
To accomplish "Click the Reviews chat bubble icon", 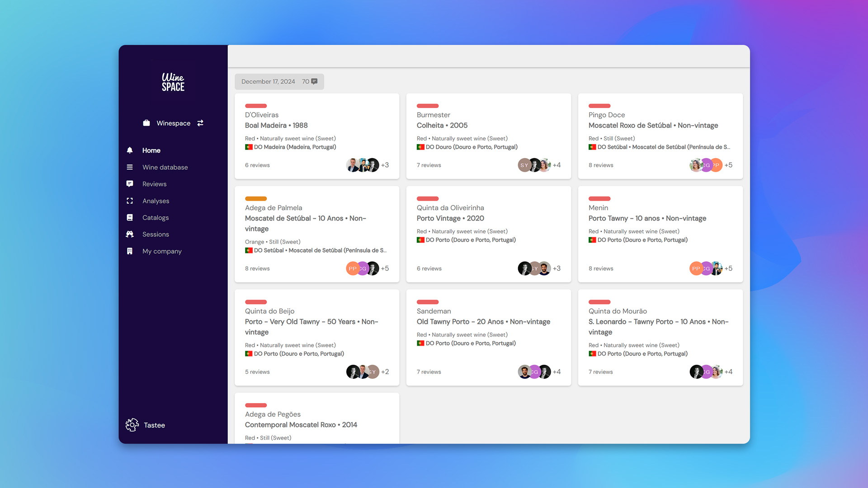I will click(130, 184).
